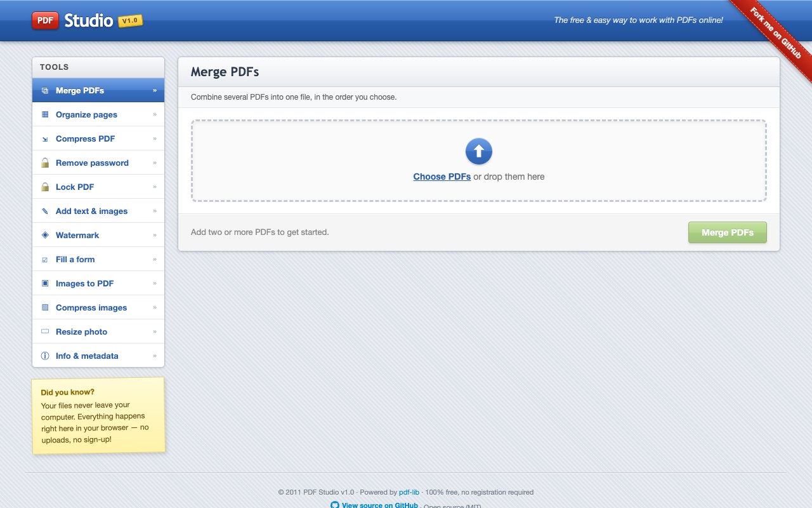
Task: Click the chevron beside Add text & images
Action: 154,211
